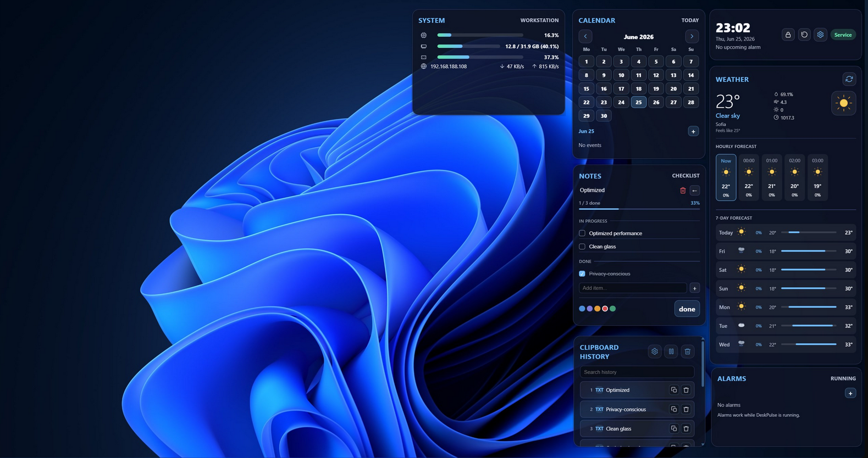Pick the red note color swatch
Viewport: 868px width, 458px height.
click(605, 309)
